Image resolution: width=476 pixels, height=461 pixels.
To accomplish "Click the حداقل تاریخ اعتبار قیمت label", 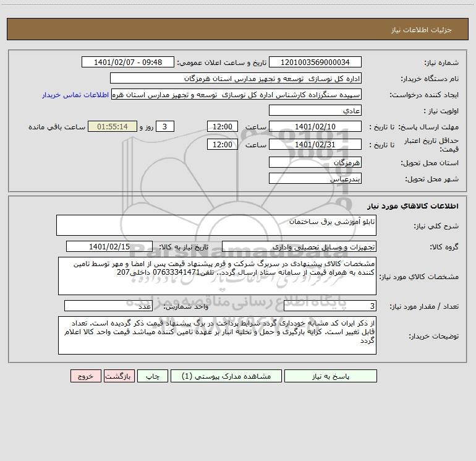I will click(431, 145).
